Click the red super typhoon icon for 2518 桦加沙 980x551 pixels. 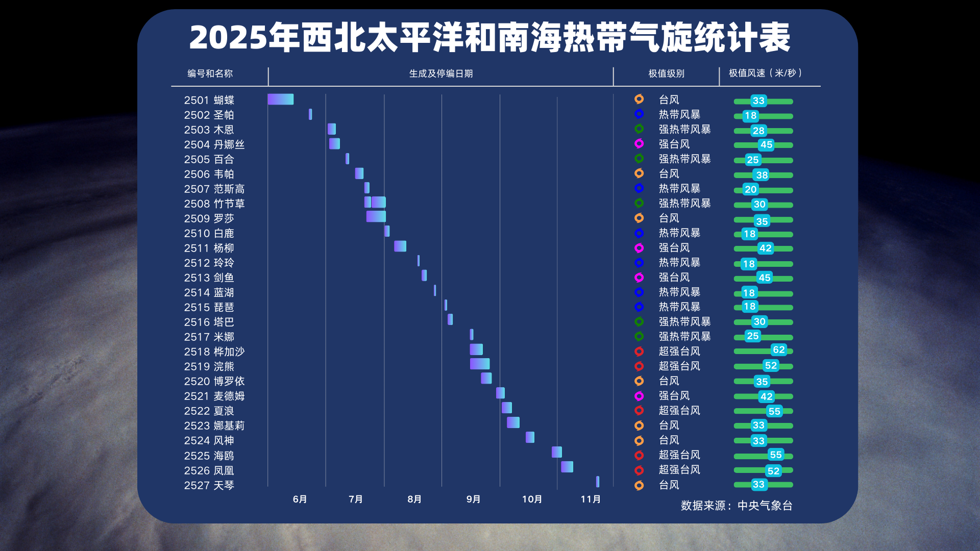pos(639,351)
